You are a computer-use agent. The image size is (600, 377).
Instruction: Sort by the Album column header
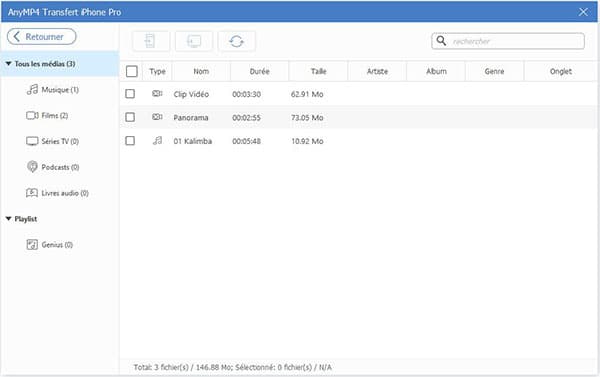[x=436, y=71]
